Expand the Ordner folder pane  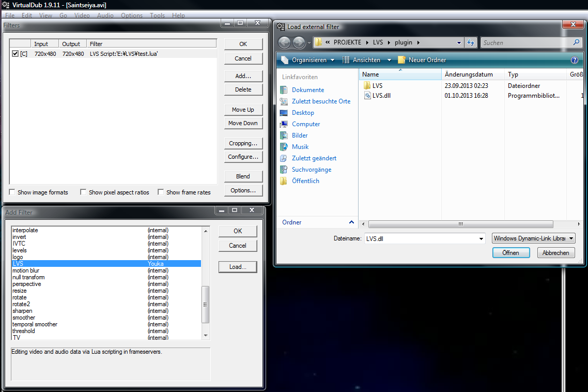tap(351, 222)
